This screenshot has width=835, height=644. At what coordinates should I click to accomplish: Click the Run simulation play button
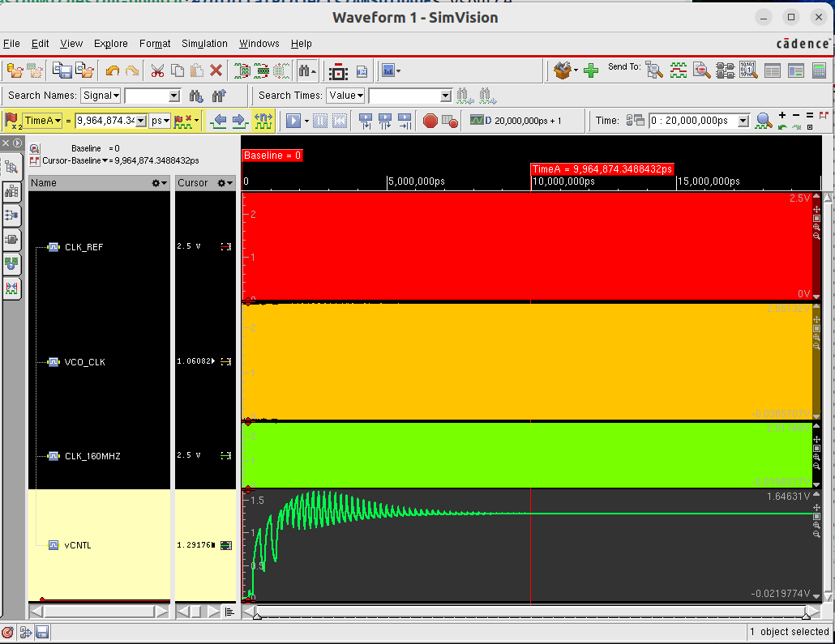pos(293,121)
